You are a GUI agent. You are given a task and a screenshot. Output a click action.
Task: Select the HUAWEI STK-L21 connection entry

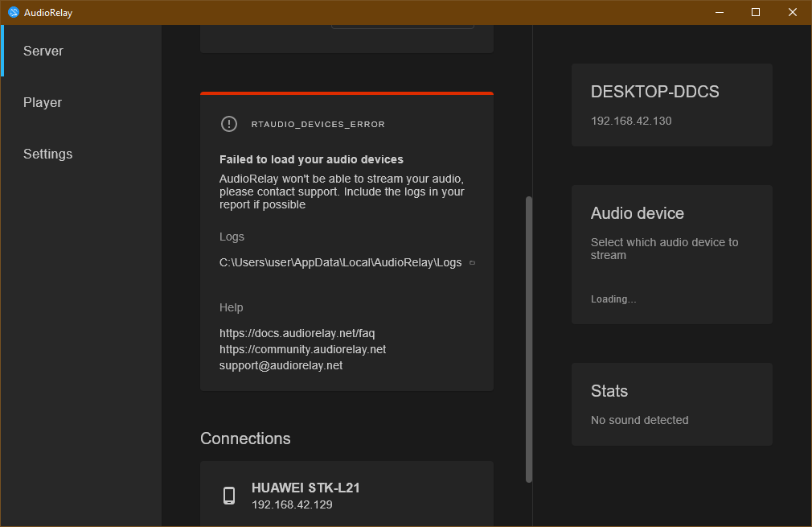point(347,494)
